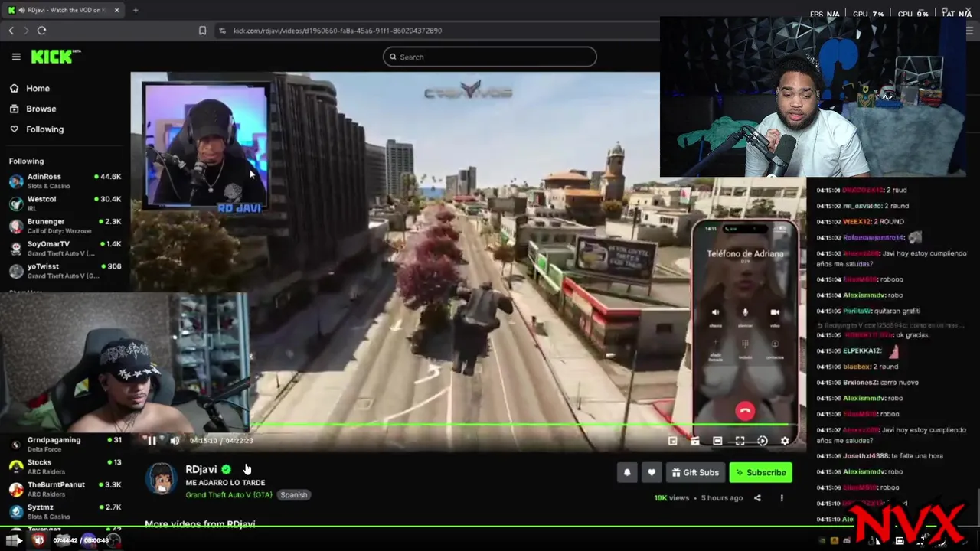Click the Gift Subs button
Viewport: 980px width, 551px height.
coord(695,473)
